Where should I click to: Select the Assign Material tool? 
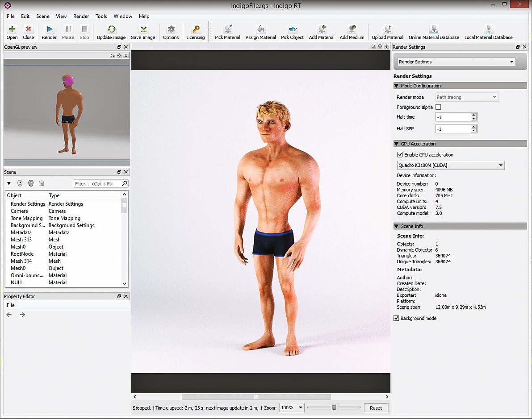point(260,32)
